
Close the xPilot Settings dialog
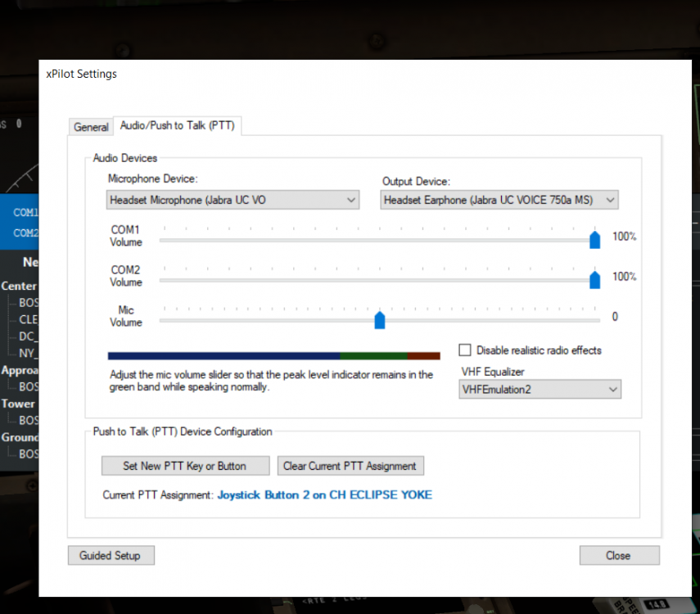point(618,555)
